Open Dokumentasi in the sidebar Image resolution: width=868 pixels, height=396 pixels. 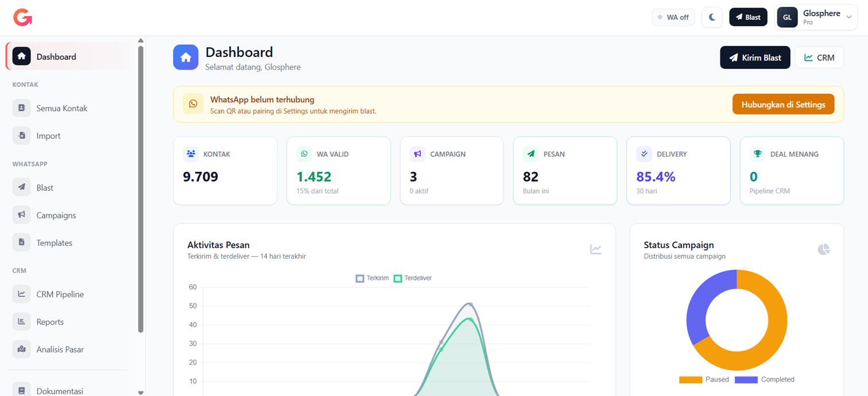click(x=68, y=390)
